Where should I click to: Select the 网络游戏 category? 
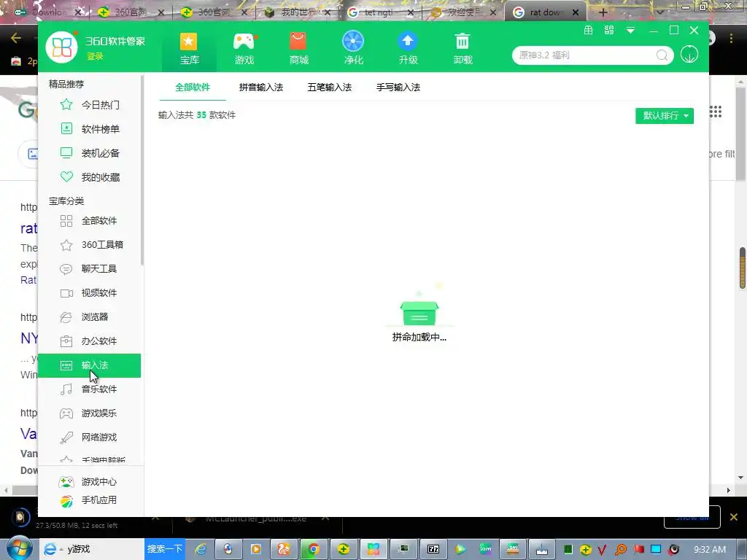click(90, 437)
